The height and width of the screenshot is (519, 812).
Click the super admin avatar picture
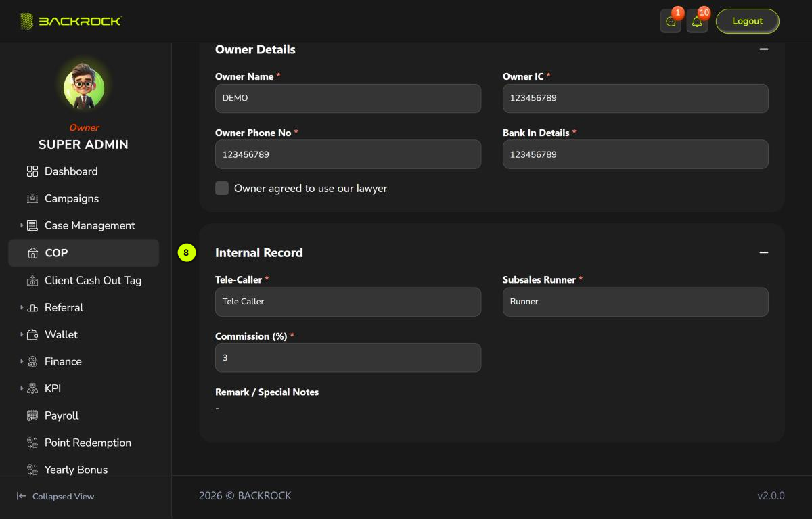point(84,87)
